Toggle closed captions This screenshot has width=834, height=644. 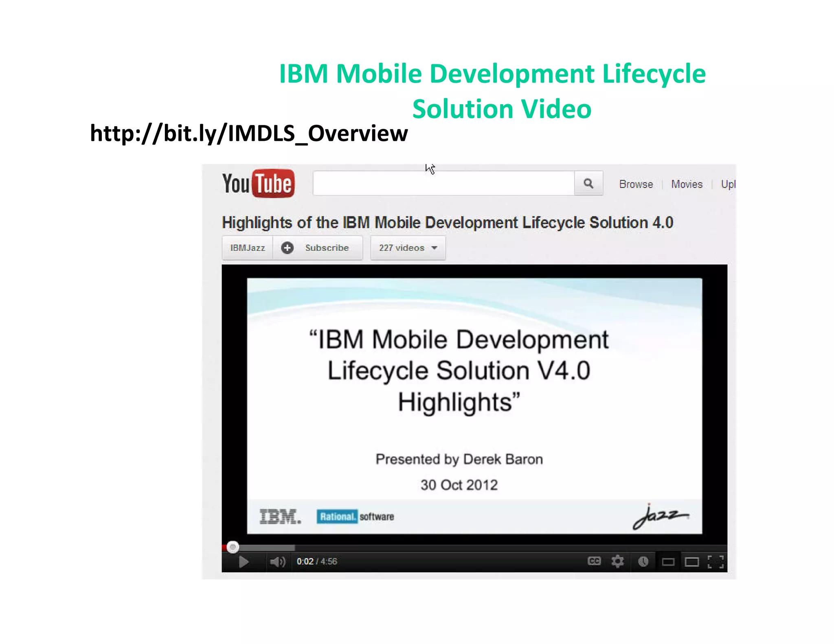click(x=594, y=561)
